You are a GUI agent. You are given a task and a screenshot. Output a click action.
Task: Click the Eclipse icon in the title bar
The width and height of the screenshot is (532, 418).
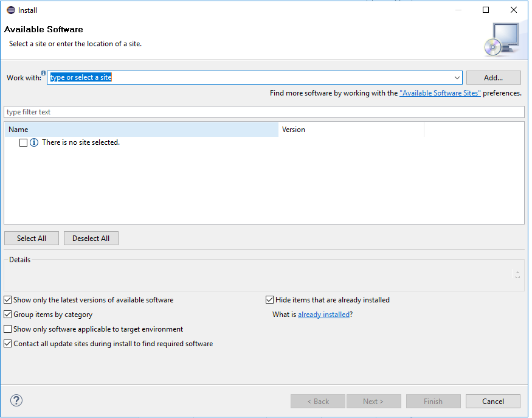(11, 10)
